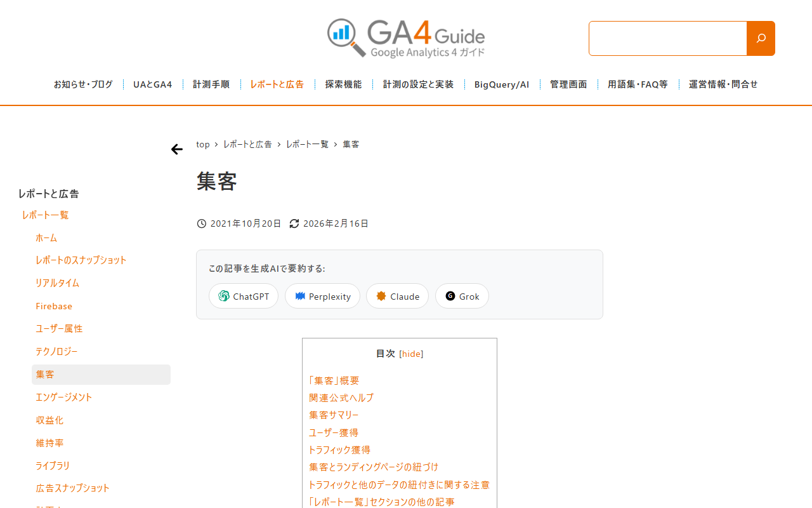
Task: Open the BigQuery/AI menu
Action: [x=502, y=84]
